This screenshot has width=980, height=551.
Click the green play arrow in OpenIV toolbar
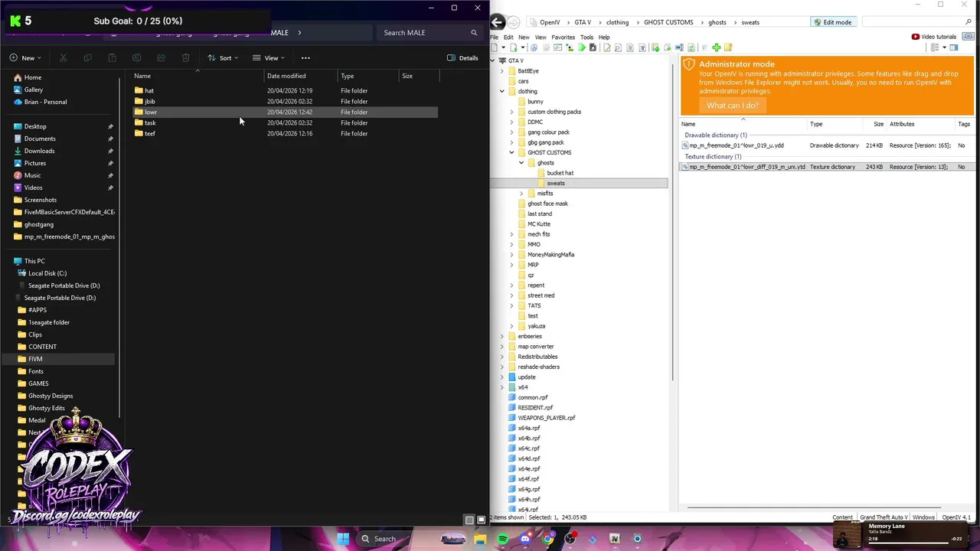(581, 47)
